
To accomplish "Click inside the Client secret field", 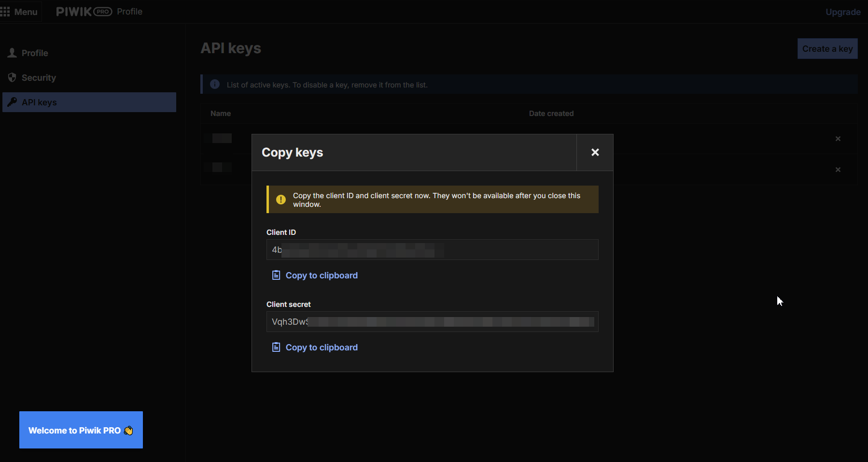I will pos(433,322).
